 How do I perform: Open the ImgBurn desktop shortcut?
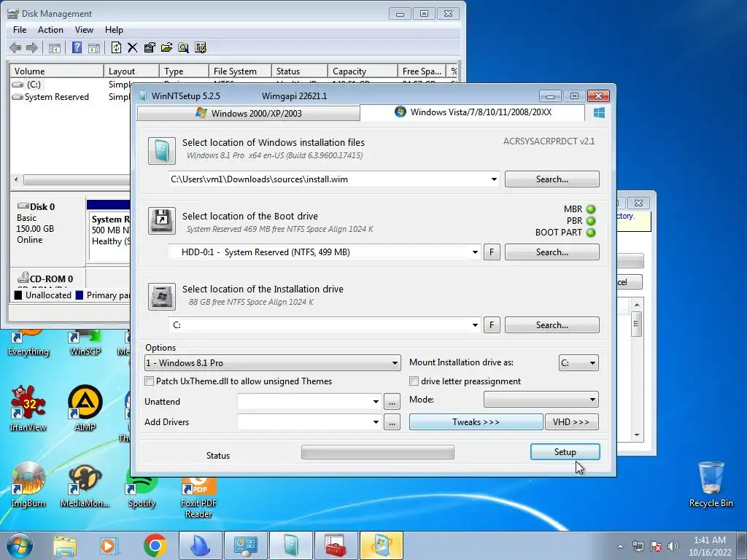click(x=28, y=484)
